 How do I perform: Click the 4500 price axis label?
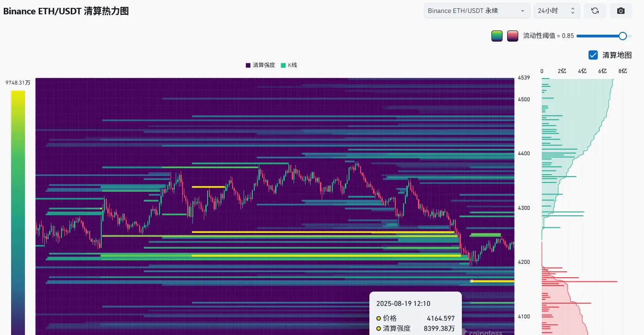(524, 99)
